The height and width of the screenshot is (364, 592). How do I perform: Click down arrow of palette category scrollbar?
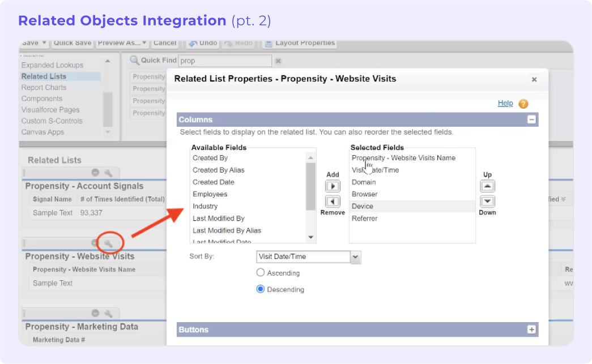108,132
